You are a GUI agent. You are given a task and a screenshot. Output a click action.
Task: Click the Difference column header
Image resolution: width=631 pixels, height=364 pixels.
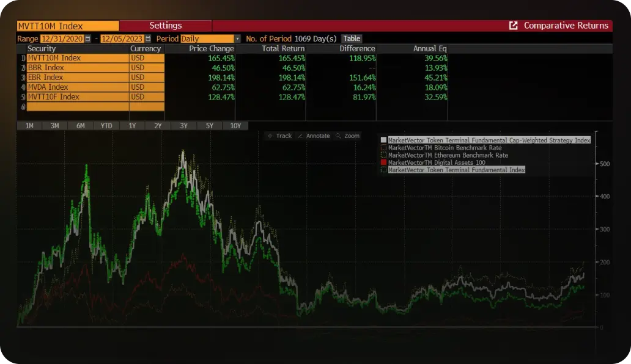pyautogui.click(x=357, y=48)
